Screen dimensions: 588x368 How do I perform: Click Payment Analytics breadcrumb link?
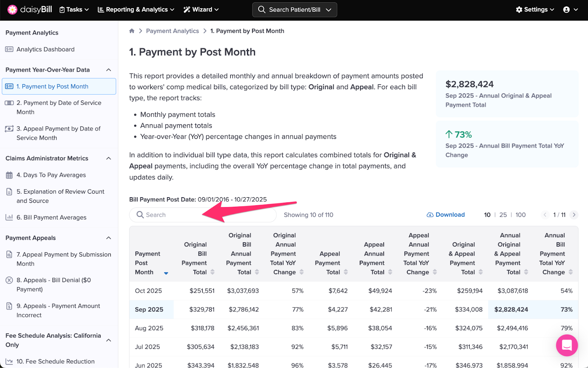(172, 31)
